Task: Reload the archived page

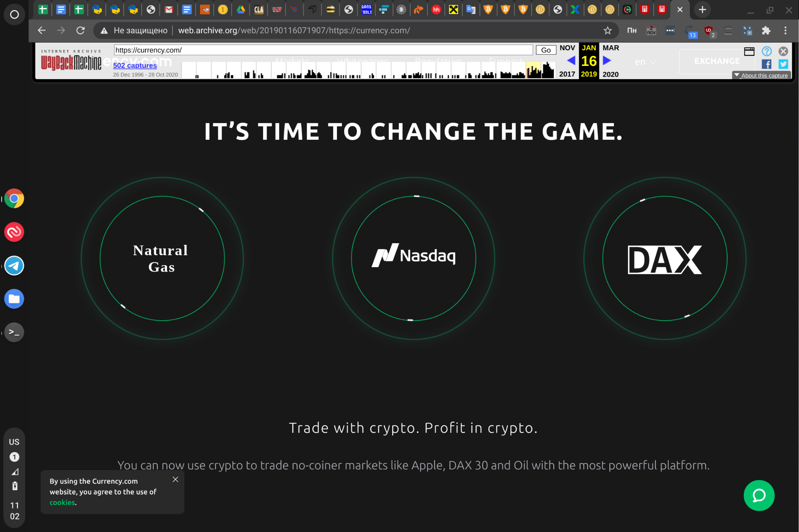Action: coord(80,30)
